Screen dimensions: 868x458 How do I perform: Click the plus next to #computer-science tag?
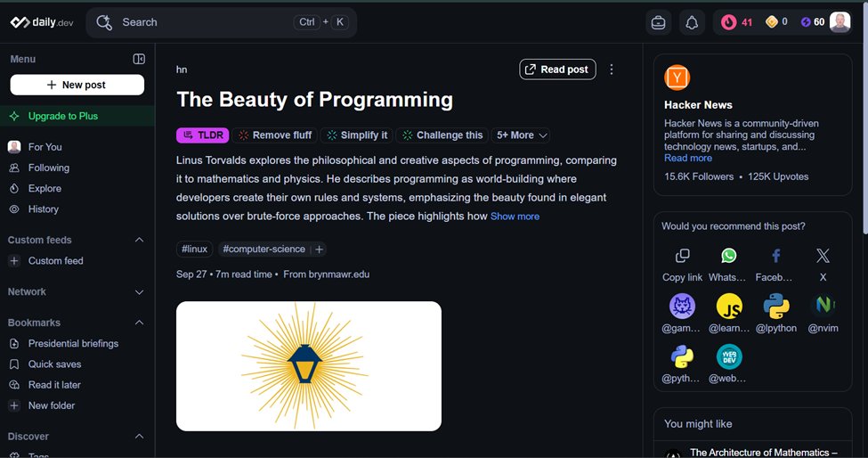(319, 249)
